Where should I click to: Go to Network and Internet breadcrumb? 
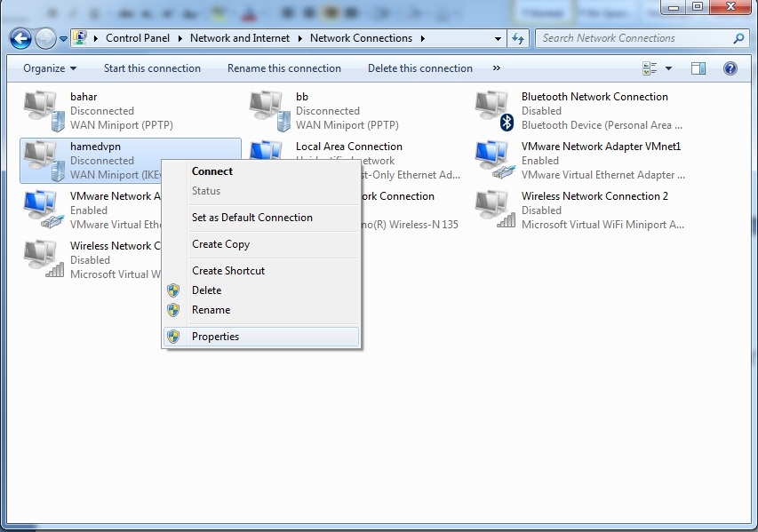[x=240, y=38]
